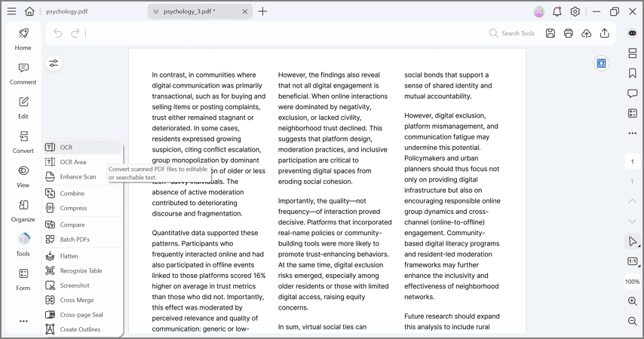Image resolution: width=644 pixels, height=339 pixels.
Task: Open the Form sidebar section
Action: pos(23,279)
